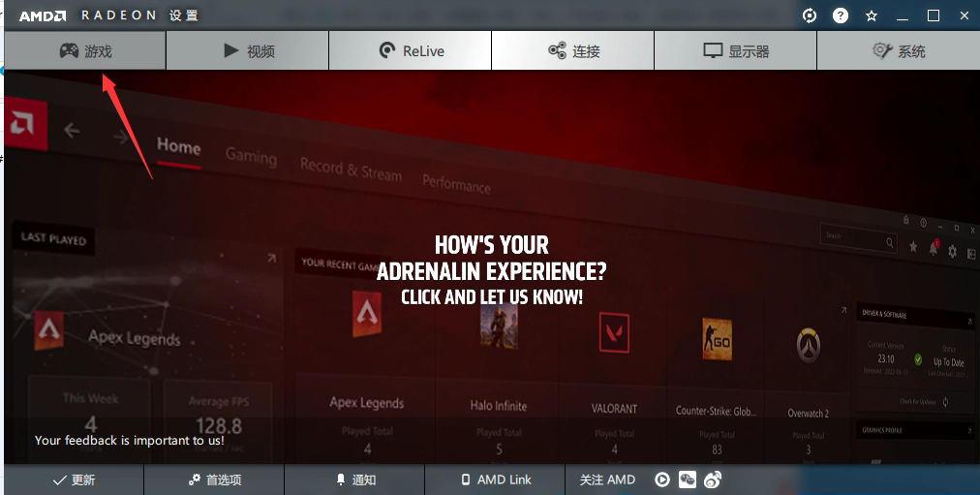Click the checkmark icon beside 更新

(x=60, y=480)
